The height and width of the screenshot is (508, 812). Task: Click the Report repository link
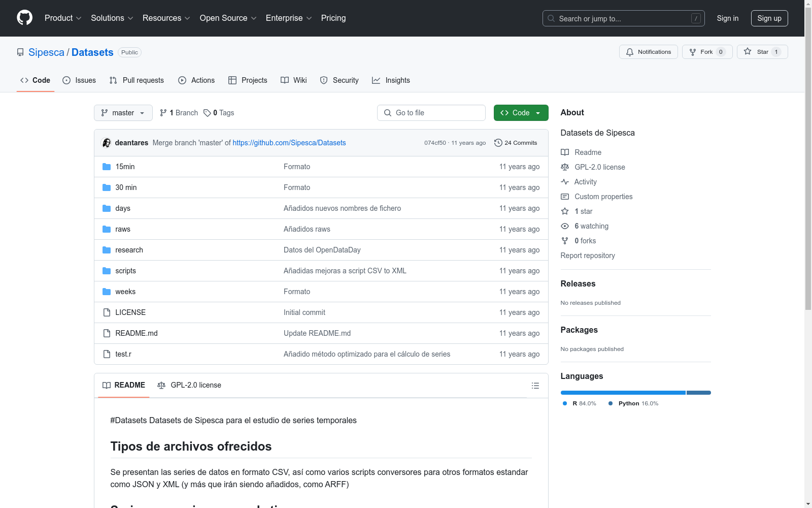point(588,256)
